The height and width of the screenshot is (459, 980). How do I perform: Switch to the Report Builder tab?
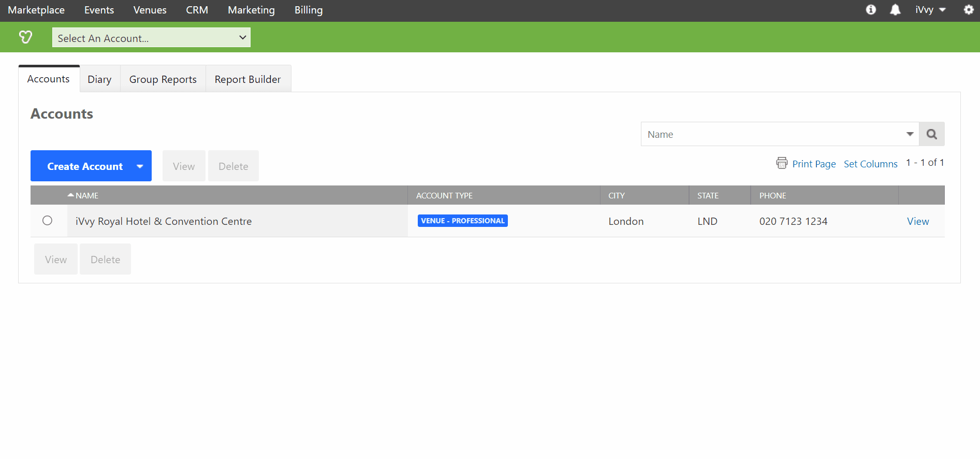click(x=248, y=79)
